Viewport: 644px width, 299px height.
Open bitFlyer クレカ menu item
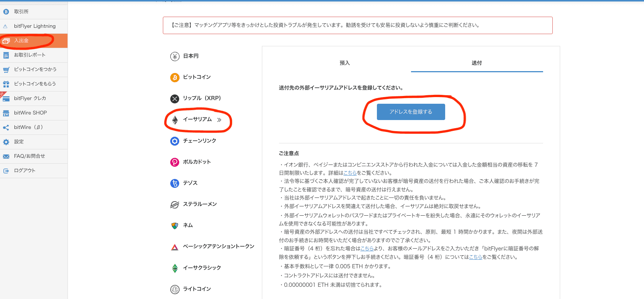(34, 99)
